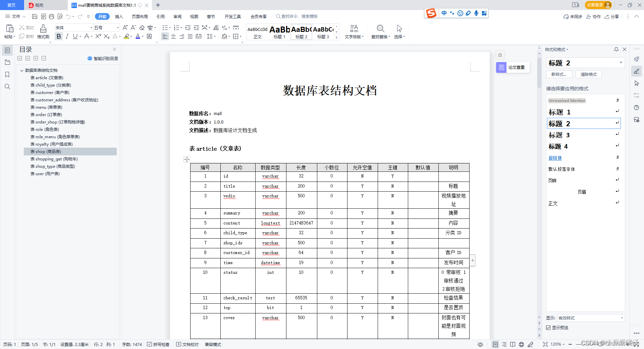Click the bulleted list icon

point(165,28)
